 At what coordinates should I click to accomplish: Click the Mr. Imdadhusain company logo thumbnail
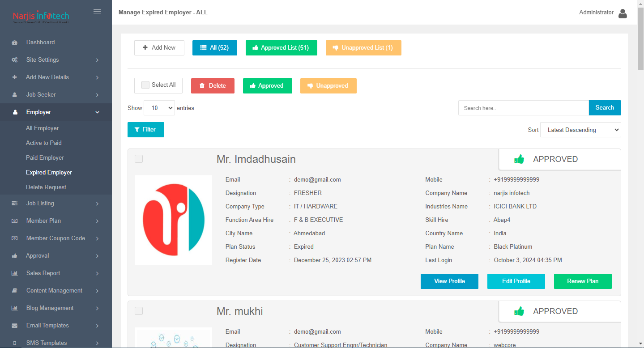[173, 220]
